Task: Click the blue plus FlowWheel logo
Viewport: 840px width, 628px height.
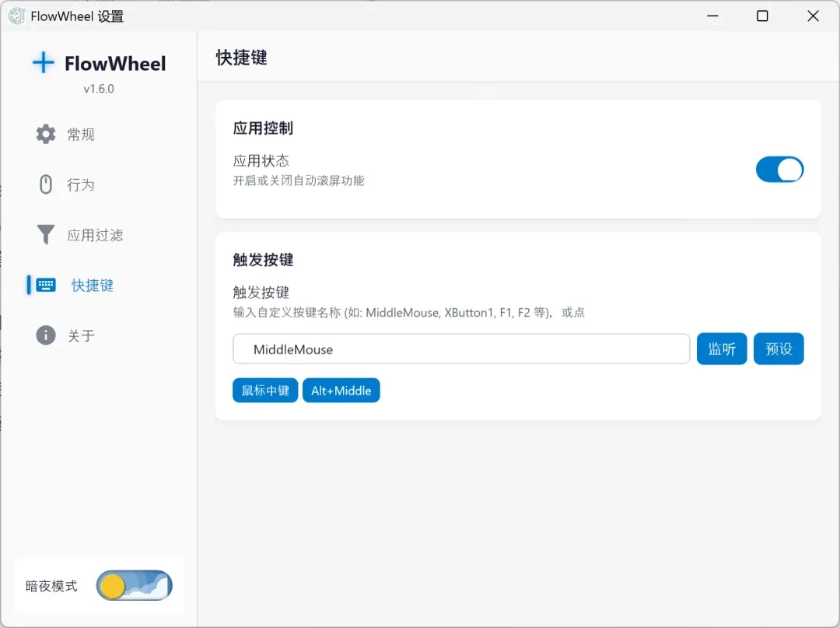Action: click(x=44, y=63)
